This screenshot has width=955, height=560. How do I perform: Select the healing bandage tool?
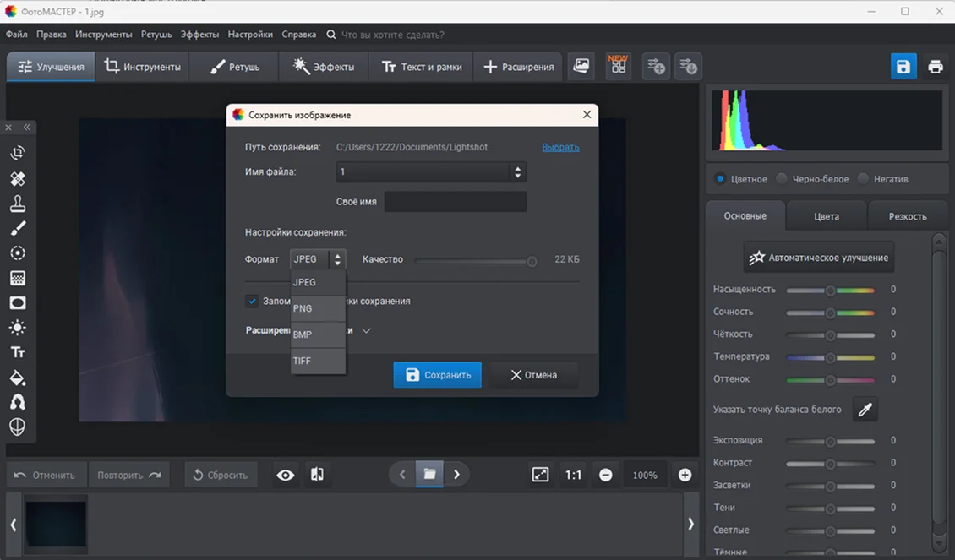[x=18, y=178]
